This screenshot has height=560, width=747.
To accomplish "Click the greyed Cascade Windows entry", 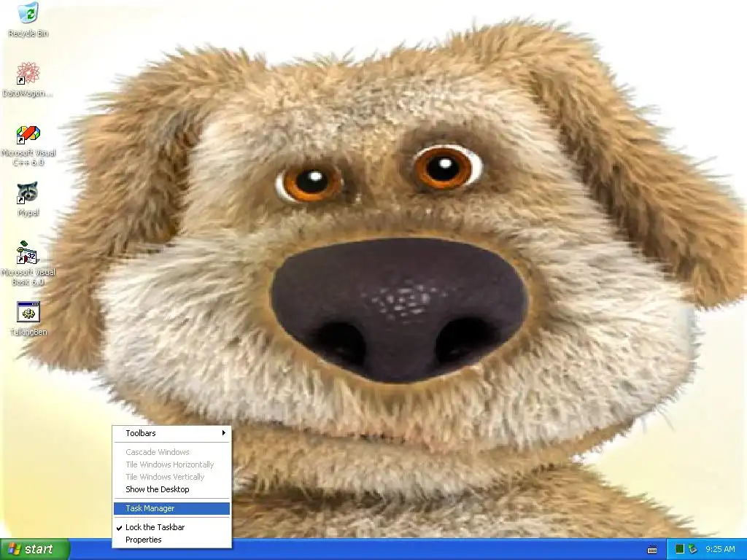I will click(x=172, y=452).
